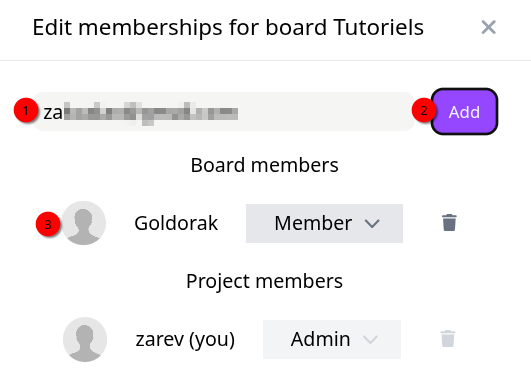The image size is (531, 390).
Task: Click the zarev (you) name label
Action: (x=185, y=339)
